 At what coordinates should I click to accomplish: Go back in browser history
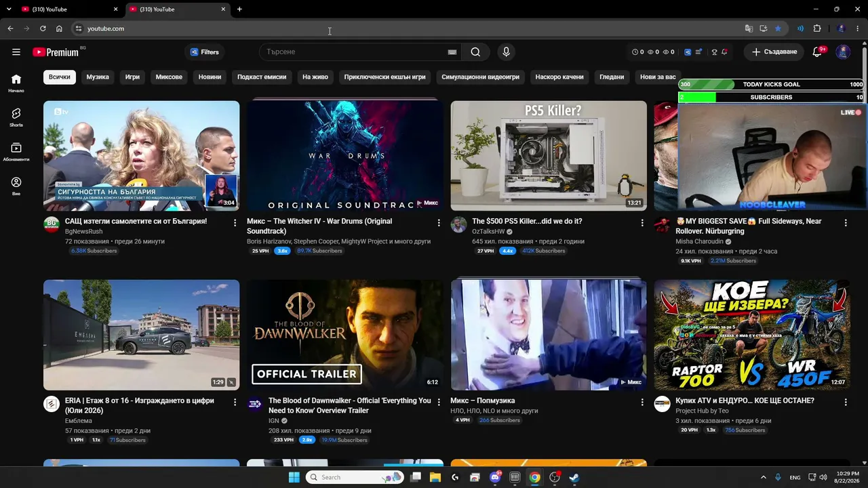[x=10, y=28]
